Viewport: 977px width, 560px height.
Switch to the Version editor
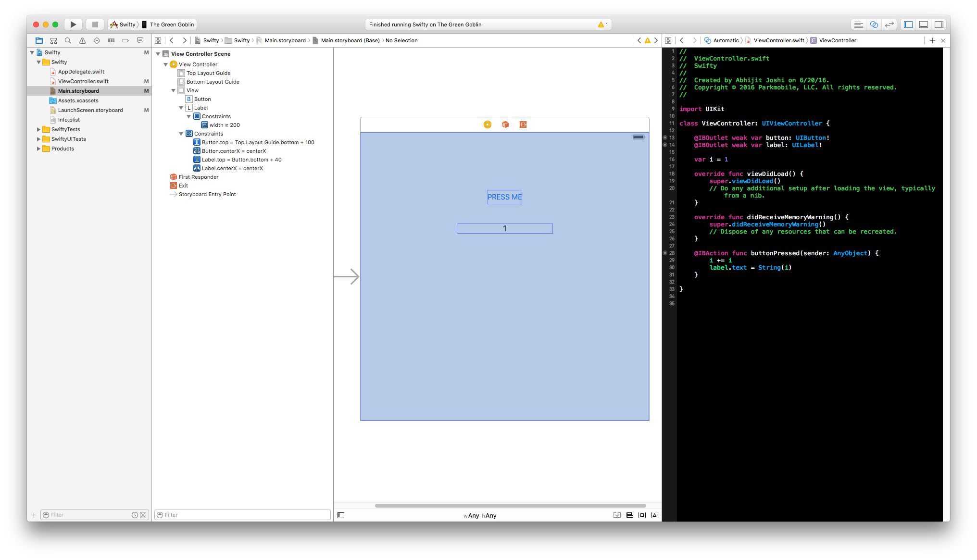[x=889, y=25]
